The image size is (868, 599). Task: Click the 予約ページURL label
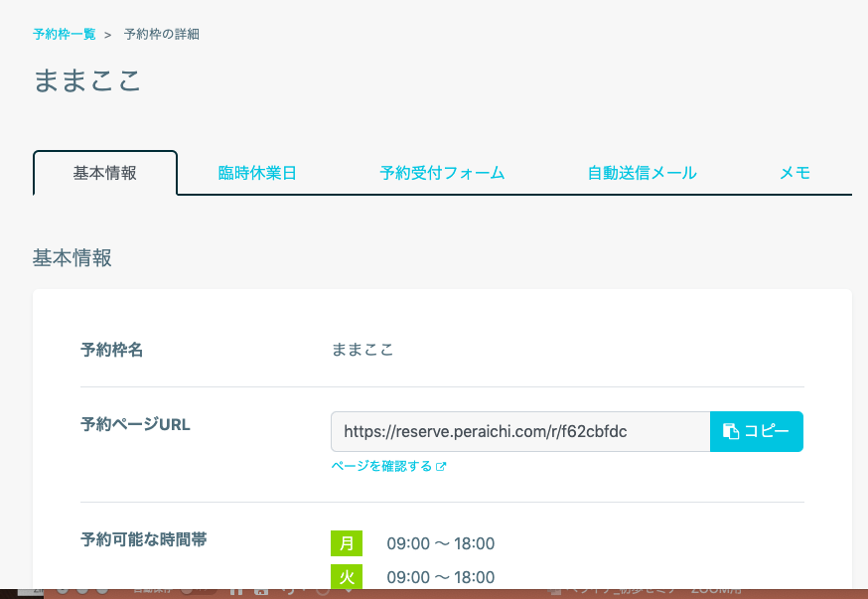coord(135,424)
